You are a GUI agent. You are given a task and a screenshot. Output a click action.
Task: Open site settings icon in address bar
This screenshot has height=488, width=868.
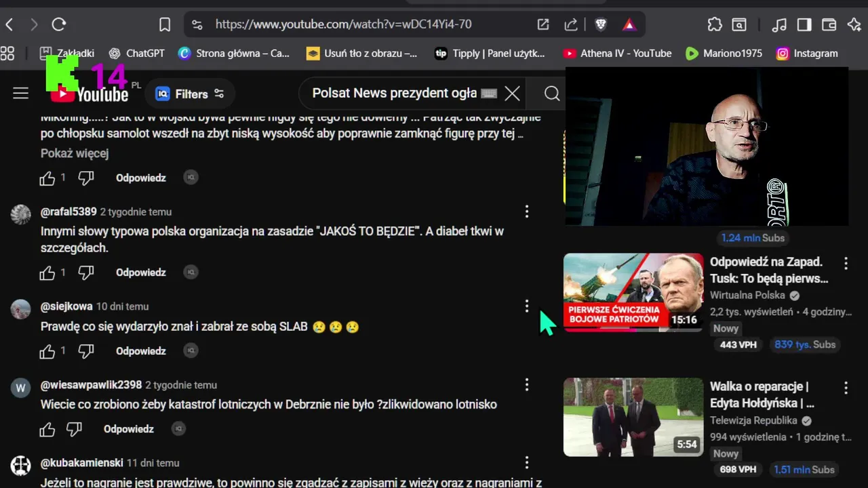click(x=197, y=24)
